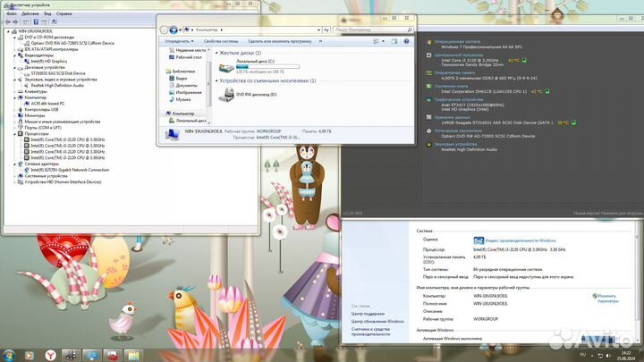644x362 pixels.
Task: Click the blue help icon in Device Manager toolbar
Action: pyautogui.click(x=36, y=21)
